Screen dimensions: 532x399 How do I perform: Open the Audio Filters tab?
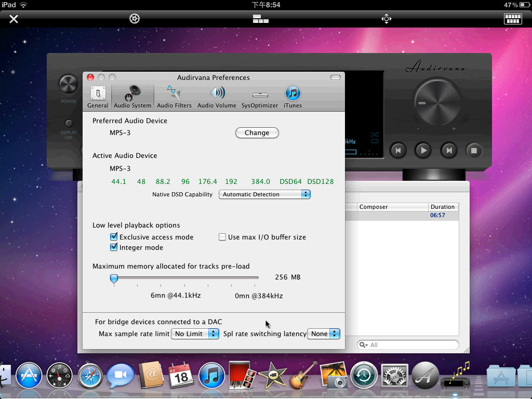click(174, 97)
